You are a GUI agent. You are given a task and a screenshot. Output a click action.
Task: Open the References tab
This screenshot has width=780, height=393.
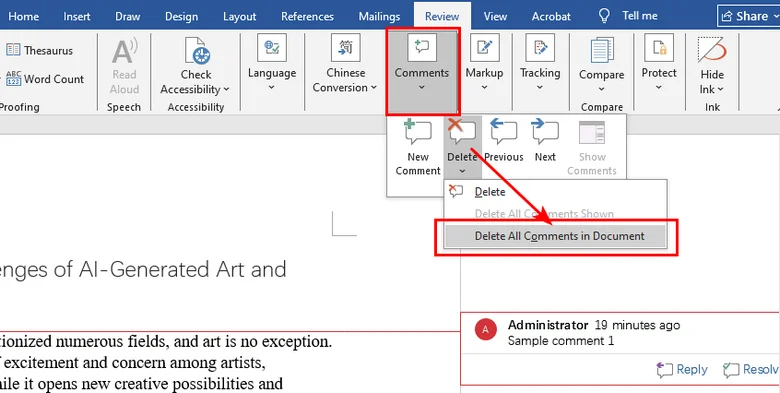tap(307, 16)
